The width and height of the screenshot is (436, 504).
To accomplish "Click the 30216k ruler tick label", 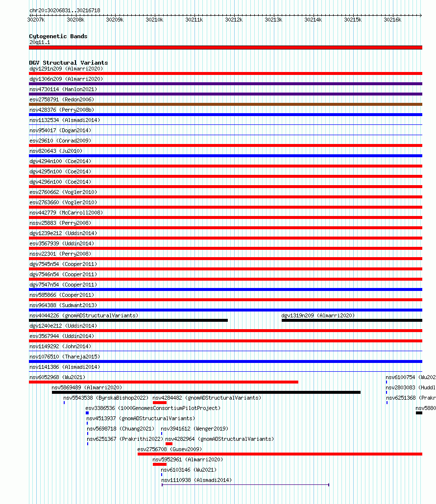I will [392, 20].
